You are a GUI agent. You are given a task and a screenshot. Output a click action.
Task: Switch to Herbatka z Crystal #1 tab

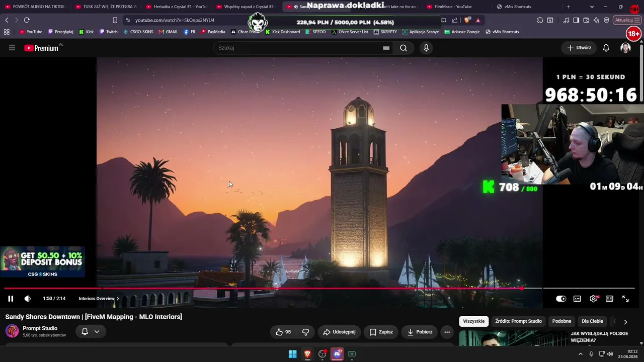[x=176, y=7]
